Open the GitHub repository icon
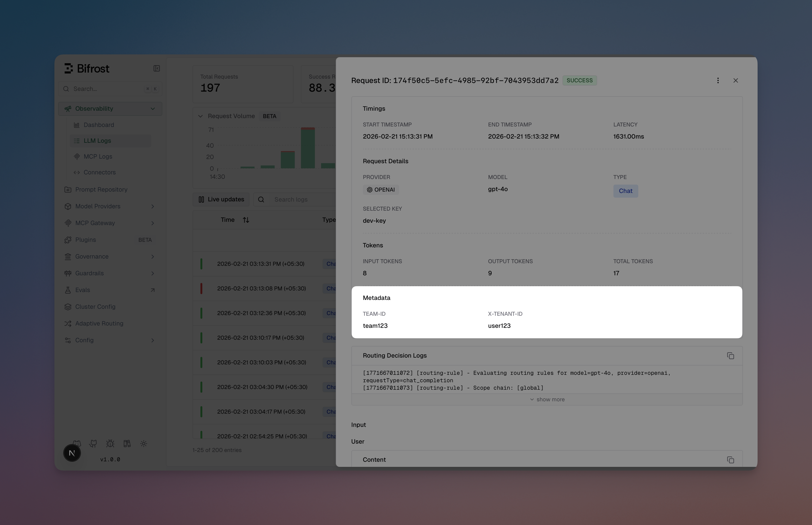The image size is (812, 525). click(93, 443)
